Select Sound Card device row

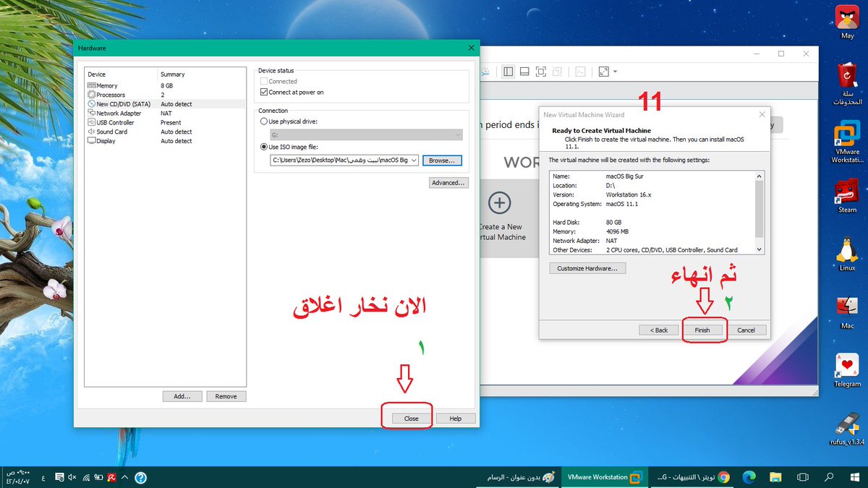[165, 132]
